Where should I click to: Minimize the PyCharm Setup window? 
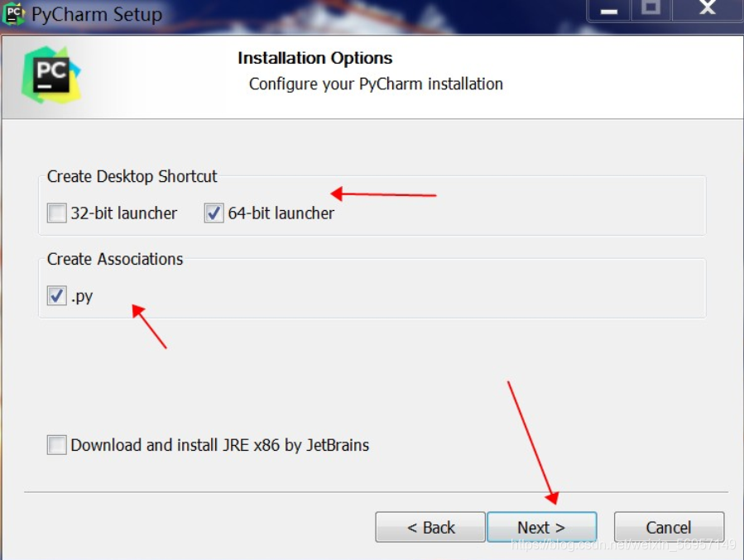tap(609, 9)
